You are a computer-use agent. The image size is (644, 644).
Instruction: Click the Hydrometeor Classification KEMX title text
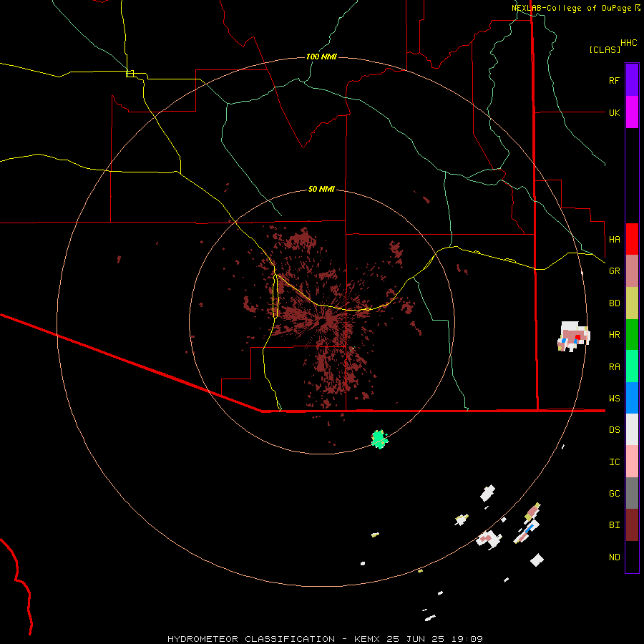pos(325,639)
